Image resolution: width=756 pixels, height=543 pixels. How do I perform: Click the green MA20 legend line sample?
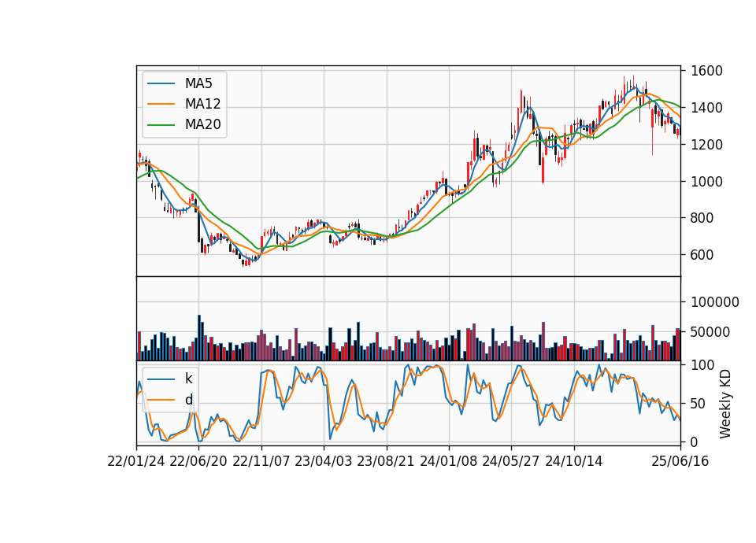pyautogui.click(x=161, y=125)
